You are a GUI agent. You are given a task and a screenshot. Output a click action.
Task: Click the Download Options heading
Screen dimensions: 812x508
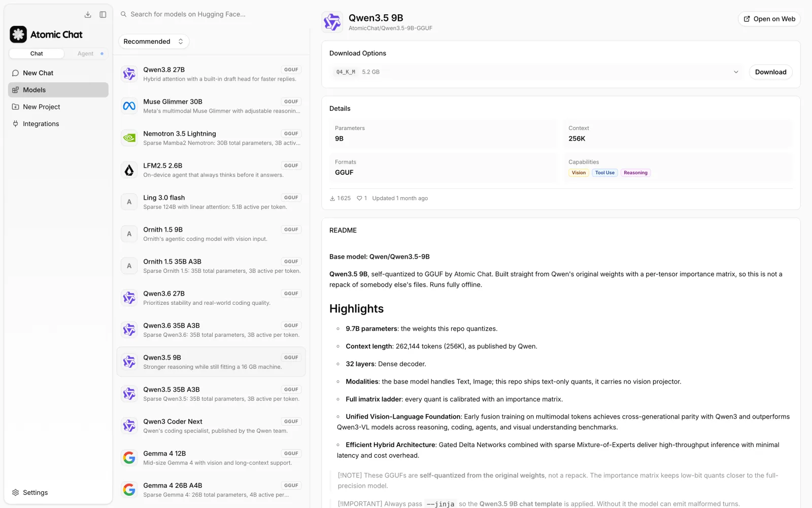[358, 53]
